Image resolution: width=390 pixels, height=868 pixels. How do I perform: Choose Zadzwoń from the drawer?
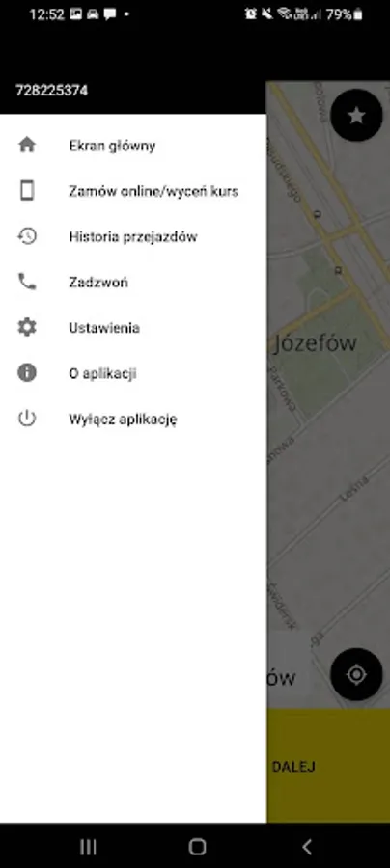[133, 282]
